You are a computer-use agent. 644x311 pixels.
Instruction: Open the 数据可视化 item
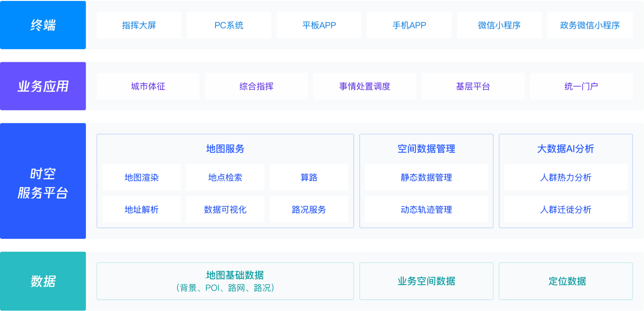coord(225,210)
